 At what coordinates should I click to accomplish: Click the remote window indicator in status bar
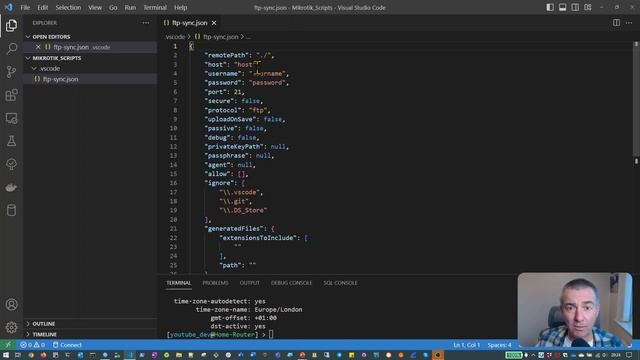(x=8, y=345)
